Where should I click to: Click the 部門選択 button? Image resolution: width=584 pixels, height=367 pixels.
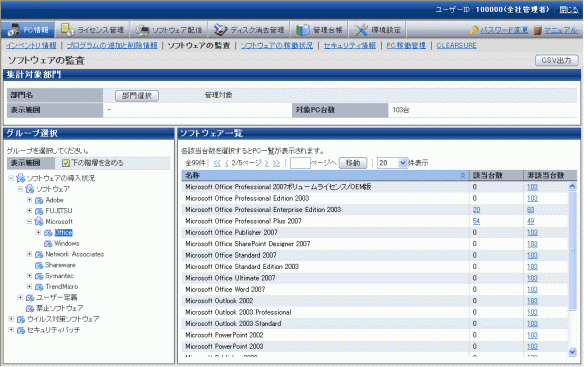coord(137,96)
